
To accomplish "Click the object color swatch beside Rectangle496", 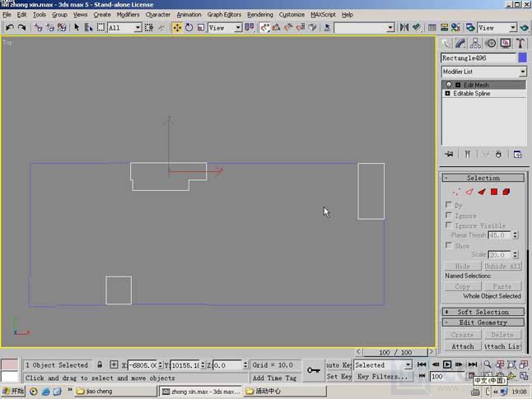I will click(522, 58).
